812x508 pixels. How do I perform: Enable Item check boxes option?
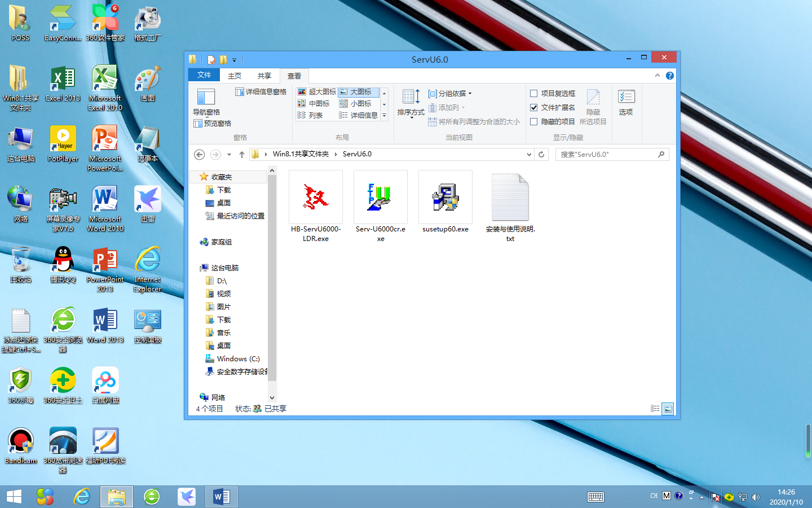coord(553,93)
